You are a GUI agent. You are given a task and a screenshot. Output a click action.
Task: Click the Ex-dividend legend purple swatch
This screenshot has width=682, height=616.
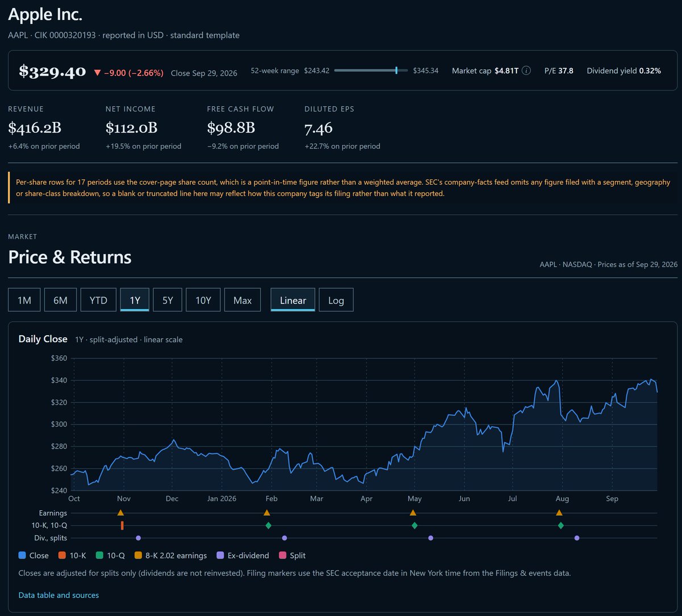(220, 555)
